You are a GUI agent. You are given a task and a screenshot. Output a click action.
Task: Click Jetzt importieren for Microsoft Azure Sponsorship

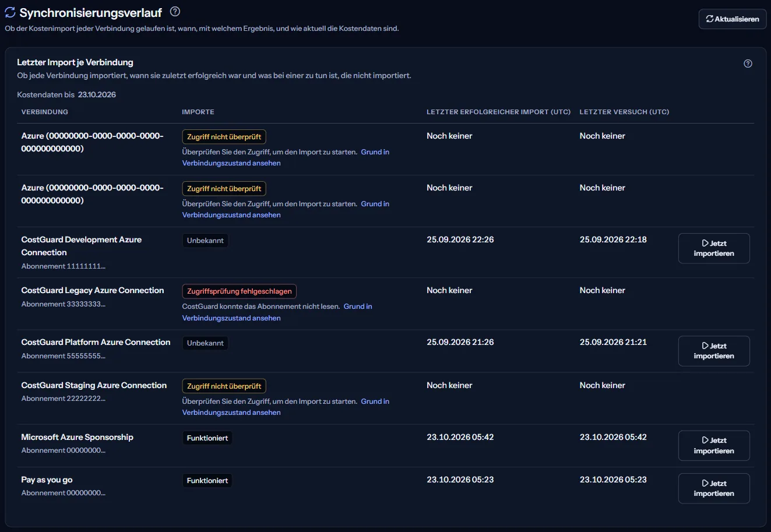click(714, 446)
